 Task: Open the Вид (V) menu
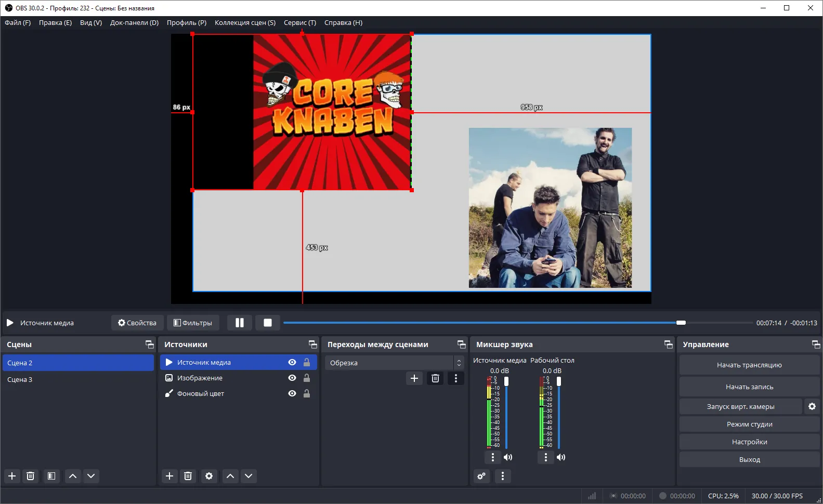pyautogui.click(x=91, y=22)
